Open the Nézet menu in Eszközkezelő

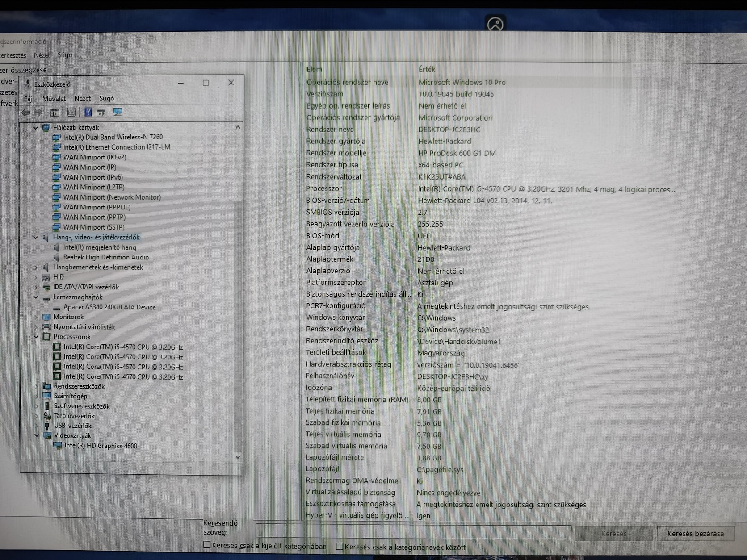(82, 99)
